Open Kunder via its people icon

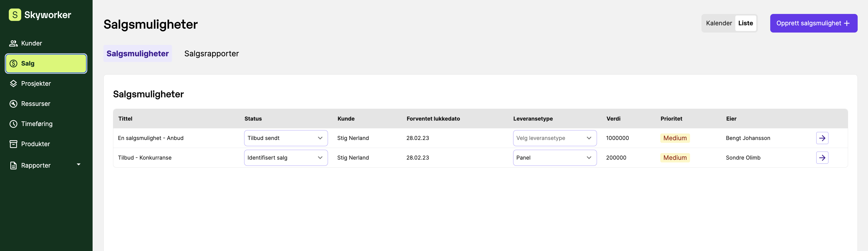coord(13,43)
